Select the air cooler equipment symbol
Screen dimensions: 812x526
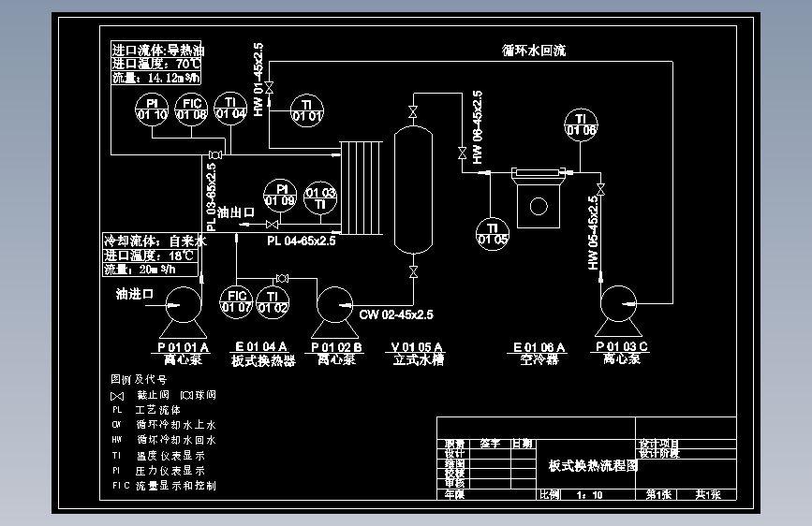[x=539, y=197]
